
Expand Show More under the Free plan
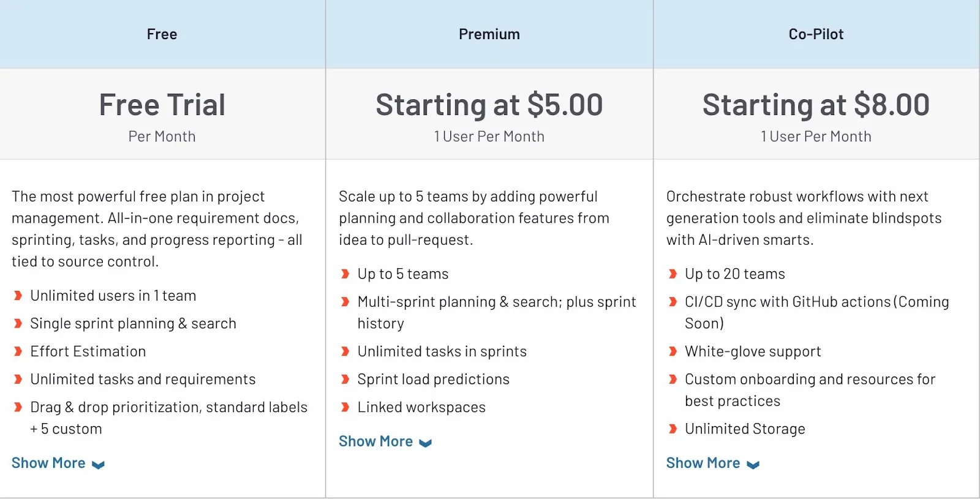pyautogui.click(x=49, y=463)
